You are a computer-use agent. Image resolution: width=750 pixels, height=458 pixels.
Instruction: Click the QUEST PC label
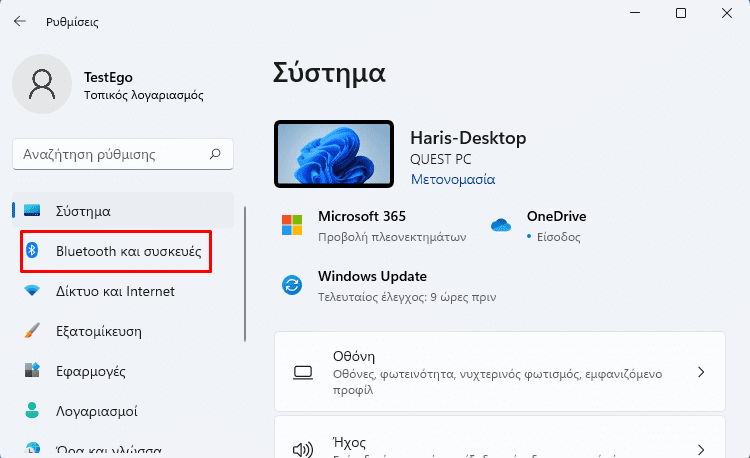(x=441, y=159)
